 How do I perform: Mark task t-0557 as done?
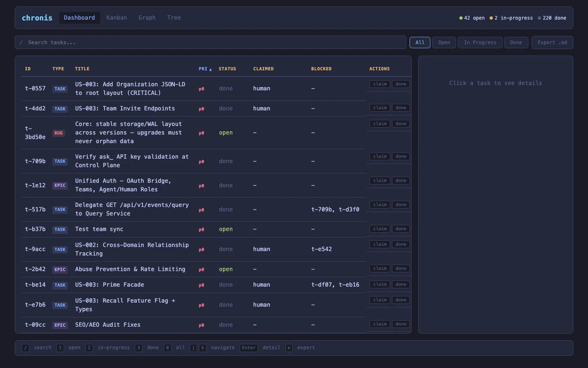coord(401,84)
